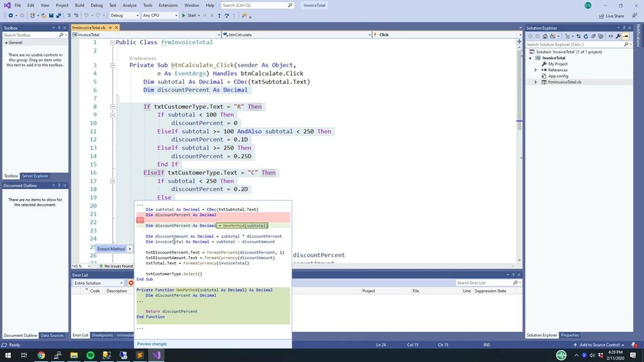Click Preview changes link
This screenshot has height=362, width=644.
tap(152, 344)
